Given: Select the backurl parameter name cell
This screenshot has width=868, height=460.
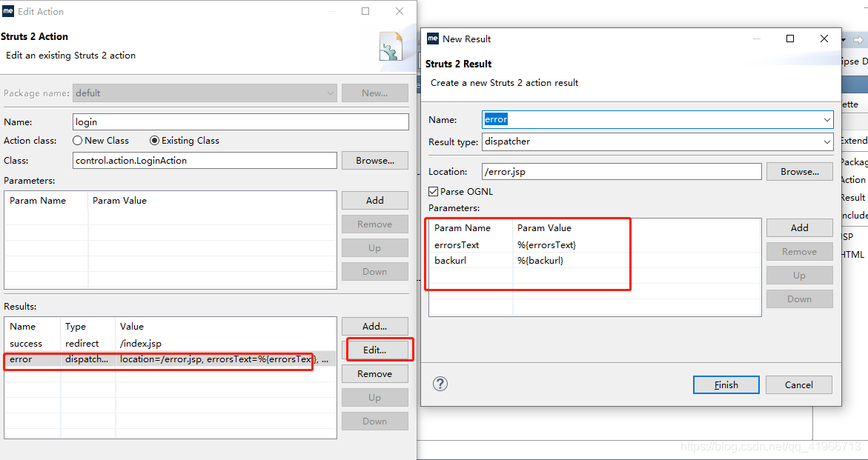Looking at the screenshot, I should coord(450,261).
